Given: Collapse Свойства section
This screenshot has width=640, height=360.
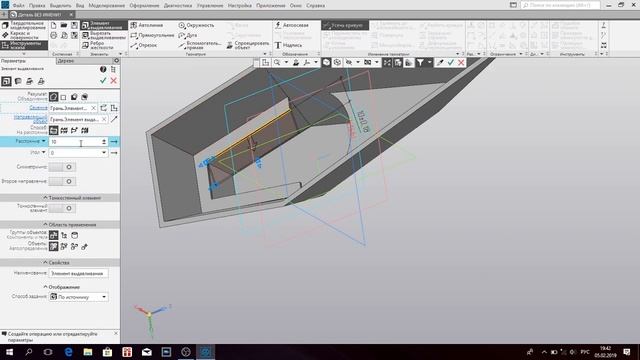Looking at the screenshot, I should tap(45, 262).
